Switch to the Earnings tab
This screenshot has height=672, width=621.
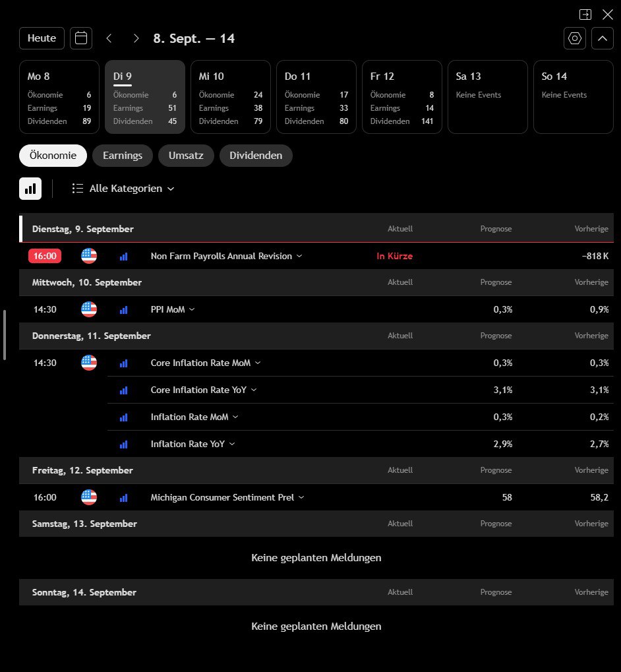point(123,156)
